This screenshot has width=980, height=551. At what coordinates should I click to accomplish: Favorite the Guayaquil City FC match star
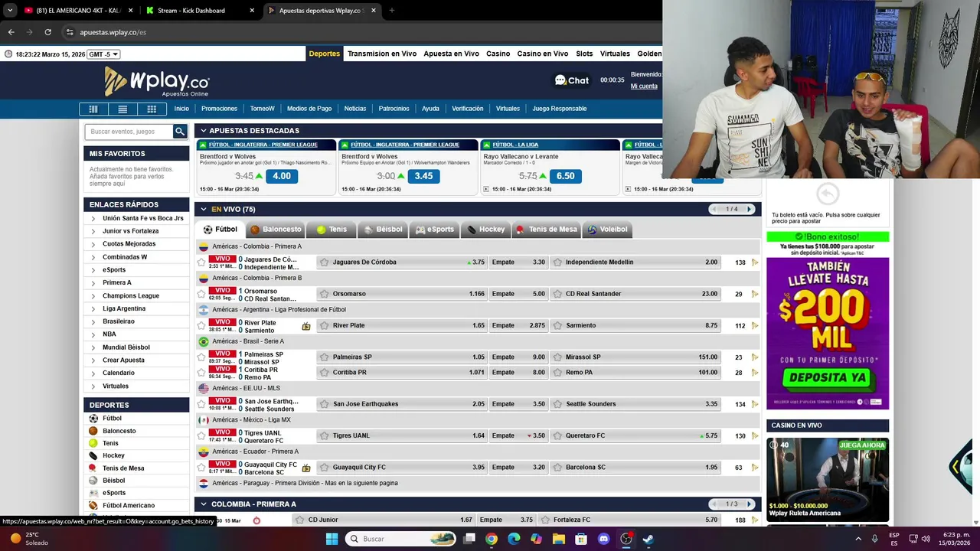point(201,468)
